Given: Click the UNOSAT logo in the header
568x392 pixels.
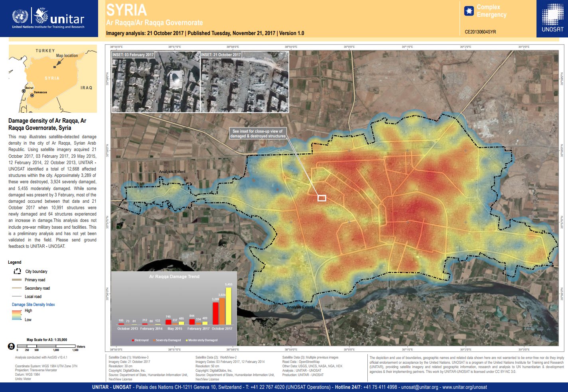Looking at the screenshot, I should pos(552,18).
